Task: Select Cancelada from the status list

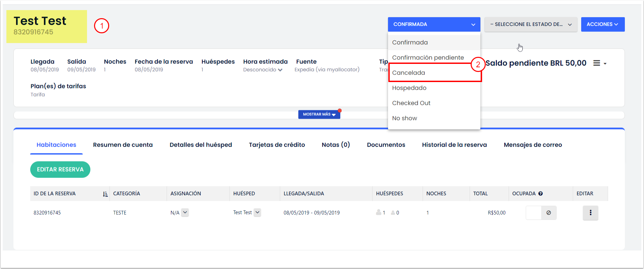Action: (409, 73)
